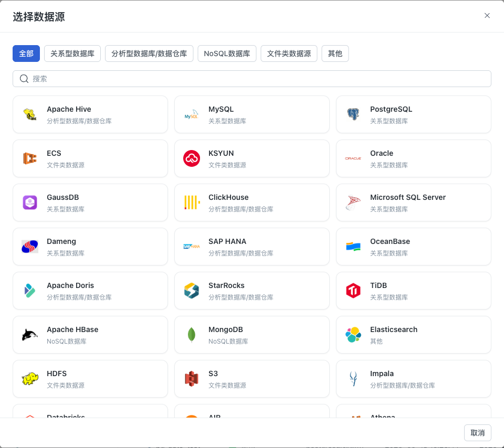Click the Apache Hive bee icon

(x=30, y=114)
